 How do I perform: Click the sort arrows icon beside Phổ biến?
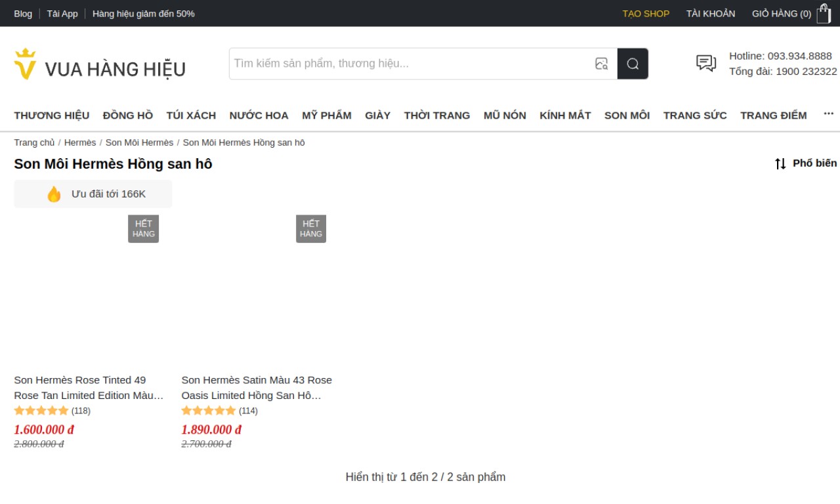click(x=780, y=163)
